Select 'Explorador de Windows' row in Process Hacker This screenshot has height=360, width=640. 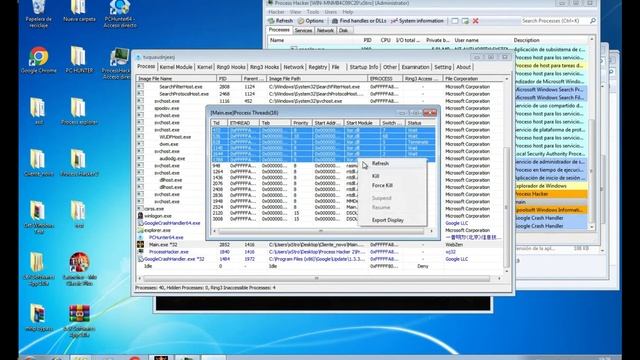pos(550,186)
